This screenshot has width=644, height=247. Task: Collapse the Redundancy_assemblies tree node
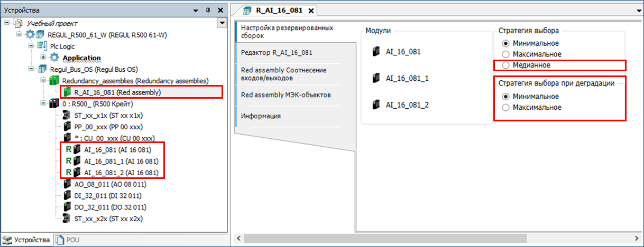point(43,81)
